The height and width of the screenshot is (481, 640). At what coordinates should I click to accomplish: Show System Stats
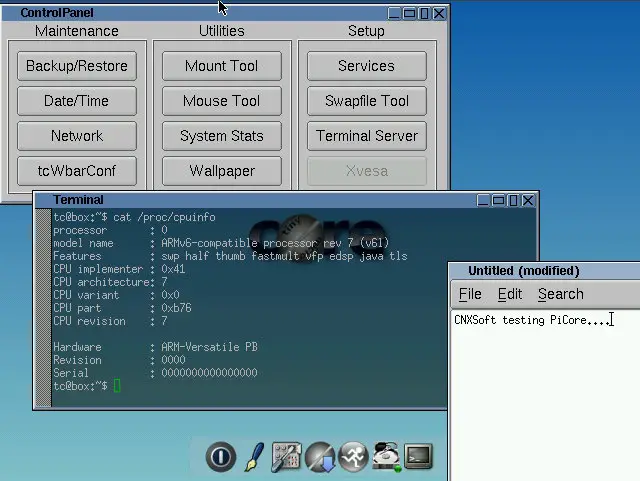click(x=222, y=136)
